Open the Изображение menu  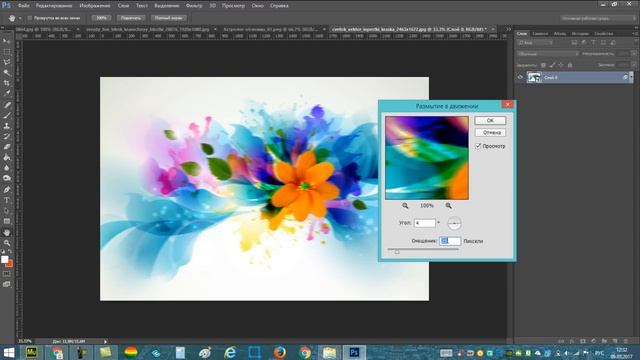click(95, 6)
